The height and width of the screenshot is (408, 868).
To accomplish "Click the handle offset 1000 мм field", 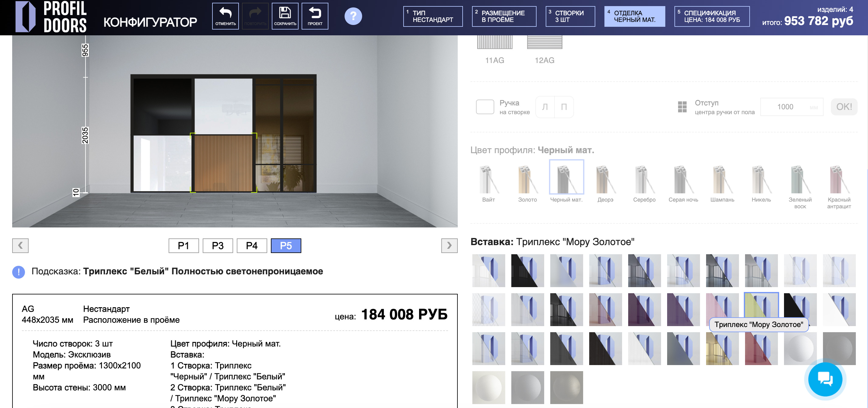I will click(x=792, y=107).
